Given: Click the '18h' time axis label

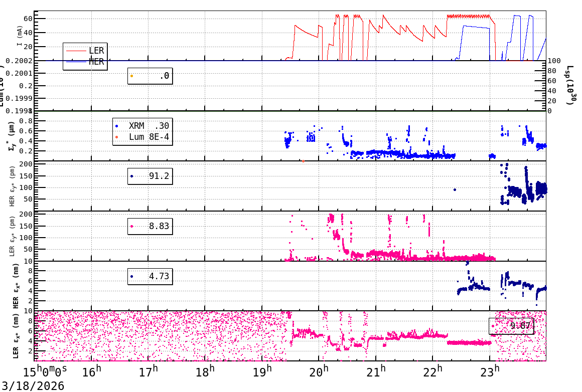Looking at the screenshot, I should click(x=205, y=372).
